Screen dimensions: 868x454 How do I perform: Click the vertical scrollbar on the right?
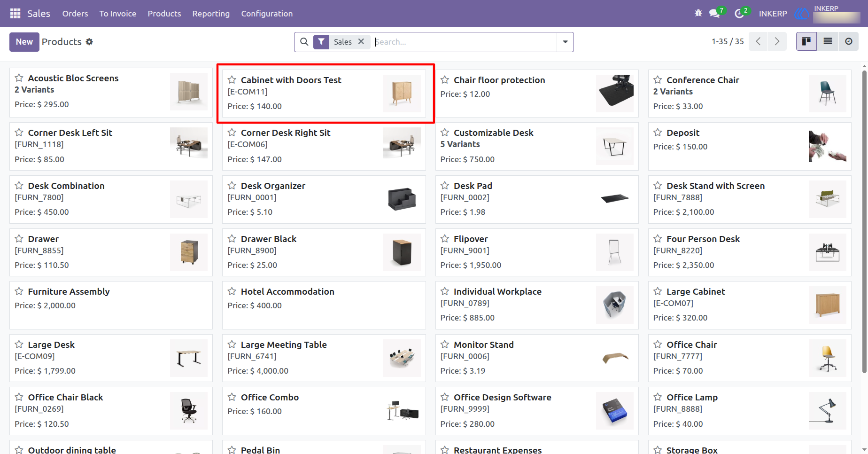(864, 221)
